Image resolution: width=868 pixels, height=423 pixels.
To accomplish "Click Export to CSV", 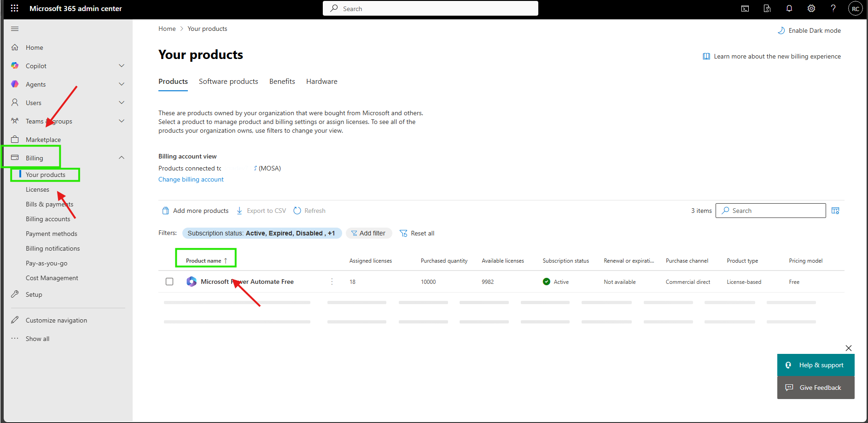I will (x=261, y=211).
